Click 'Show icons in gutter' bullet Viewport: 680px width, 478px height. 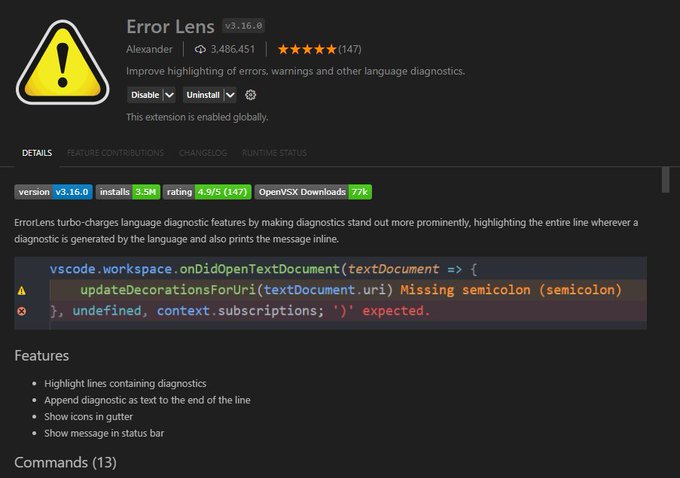click(x=88, y=416)
